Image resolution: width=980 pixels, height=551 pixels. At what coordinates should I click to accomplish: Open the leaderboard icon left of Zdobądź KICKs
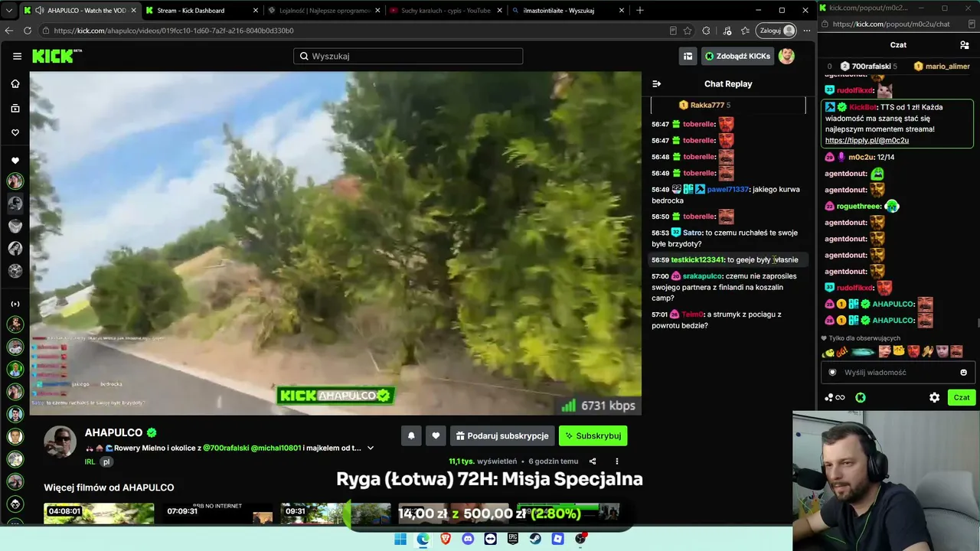point(688,56)
